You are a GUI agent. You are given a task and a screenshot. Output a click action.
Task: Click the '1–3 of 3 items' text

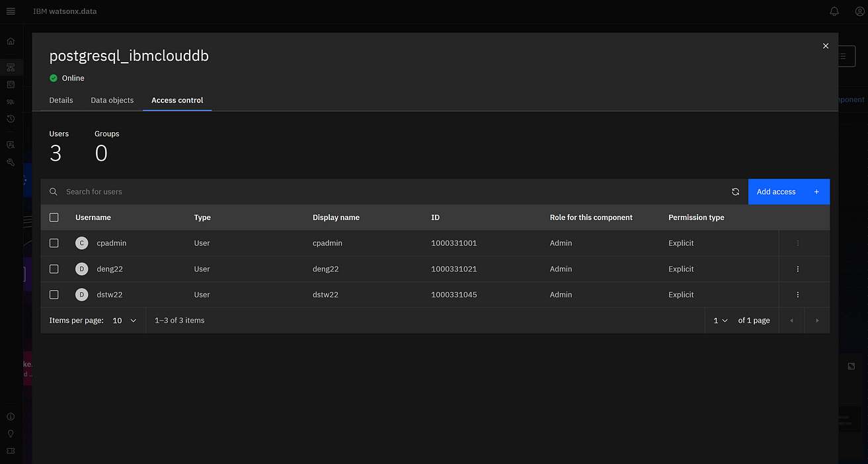[x=180, y=321]
